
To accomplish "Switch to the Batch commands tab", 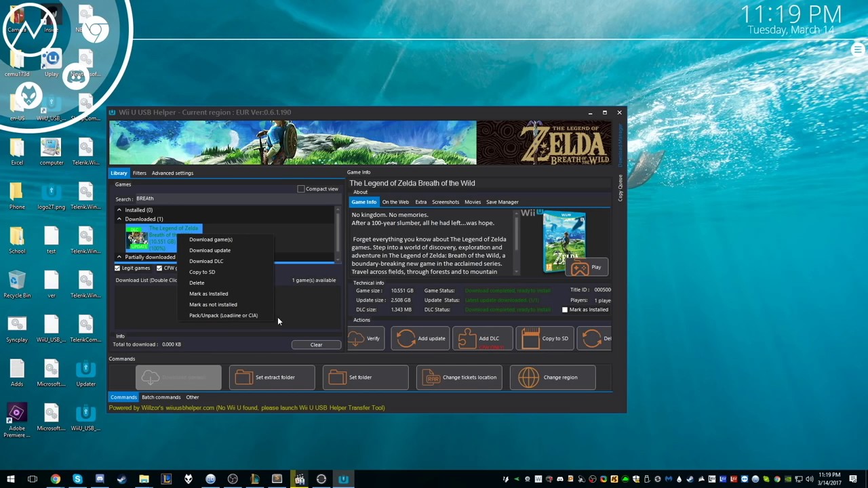I will point(161,397).
